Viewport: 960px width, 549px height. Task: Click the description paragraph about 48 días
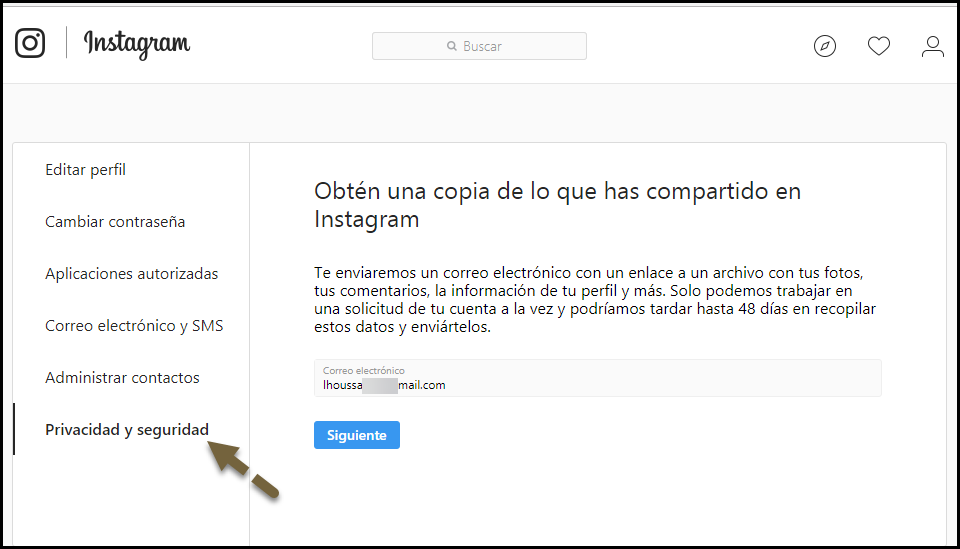(x=595, y=300)
